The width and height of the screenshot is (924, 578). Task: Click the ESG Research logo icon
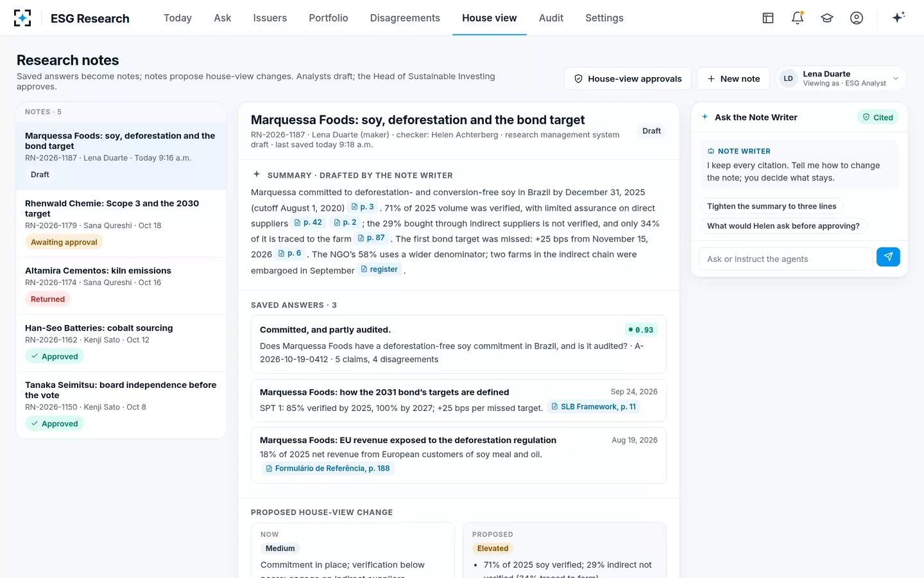(22, 18)
